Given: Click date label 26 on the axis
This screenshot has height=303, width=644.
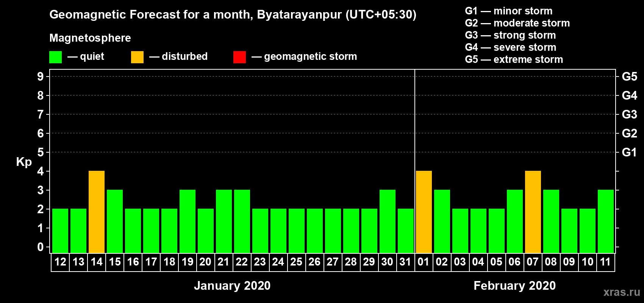Looking at the screenshot, I should pos(315,262).
